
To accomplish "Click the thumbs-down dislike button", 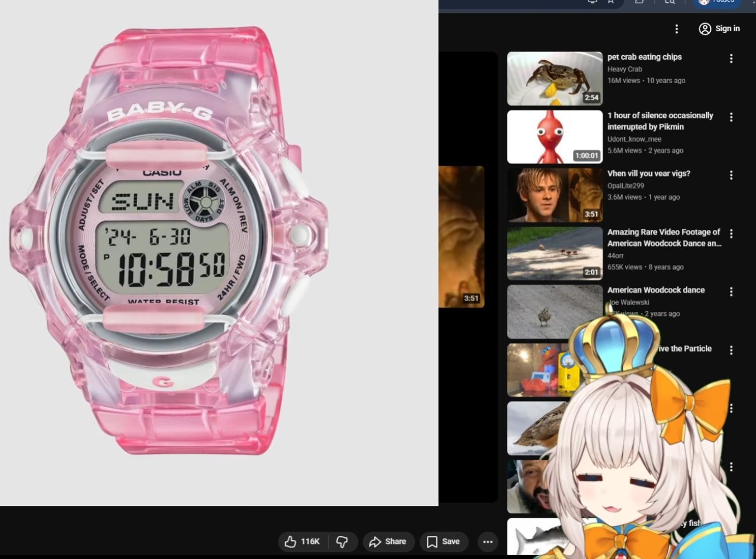I will 342,542.
